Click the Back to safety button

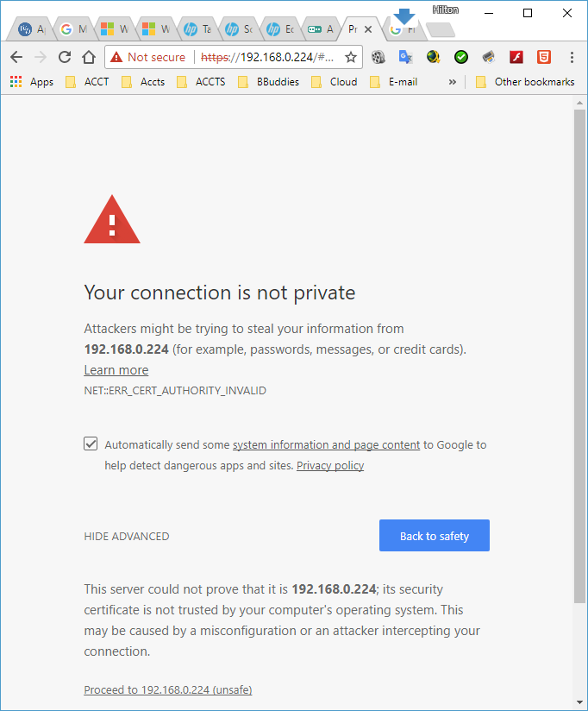coord(435,536)
